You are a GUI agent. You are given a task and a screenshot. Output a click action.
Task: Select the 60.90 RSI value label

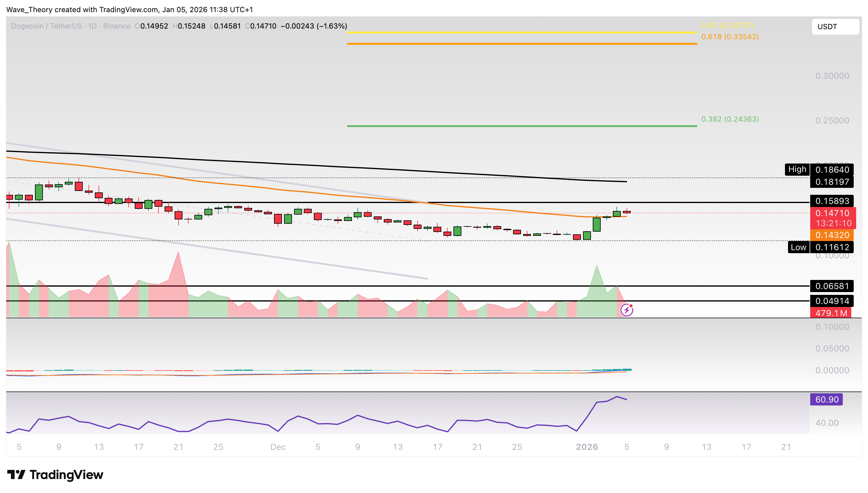827,400
